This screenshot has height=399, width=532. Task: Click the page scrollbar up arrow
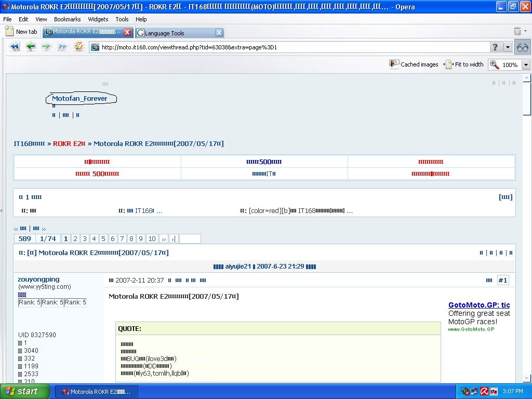tap(526, 78)
